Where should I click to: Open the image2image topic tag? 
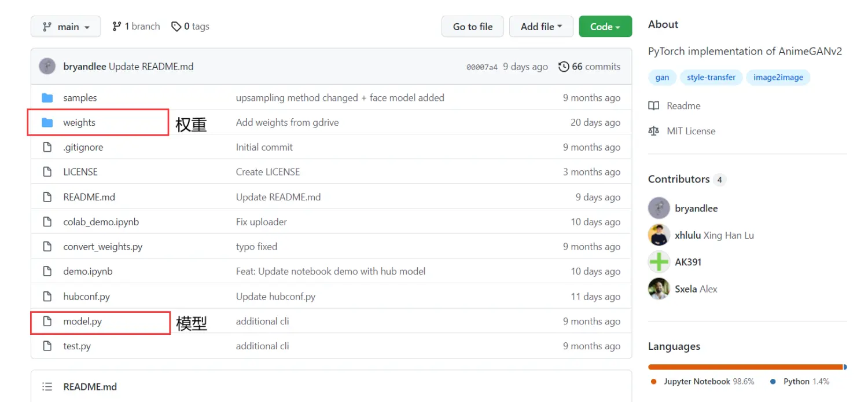coord(778,78)
